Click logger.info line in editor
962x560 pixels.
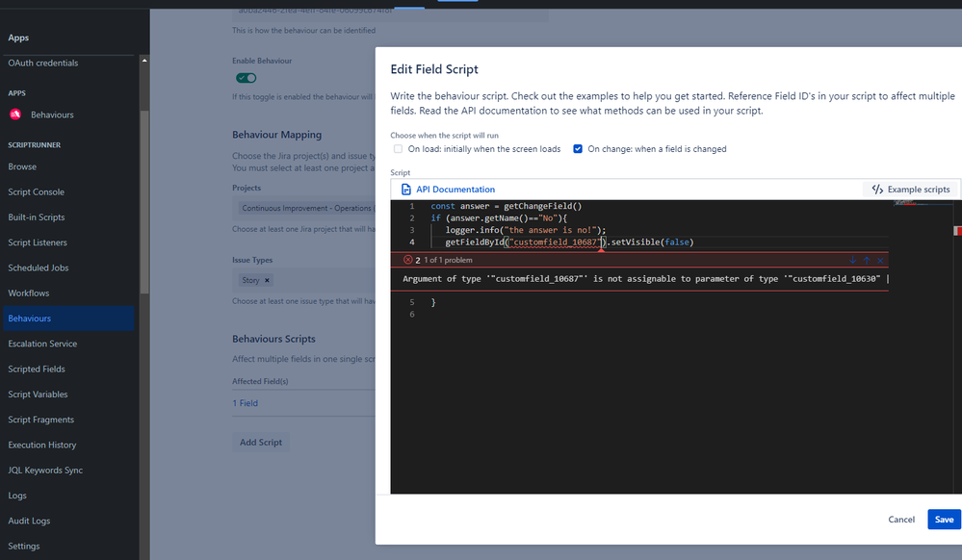(525, 230)
